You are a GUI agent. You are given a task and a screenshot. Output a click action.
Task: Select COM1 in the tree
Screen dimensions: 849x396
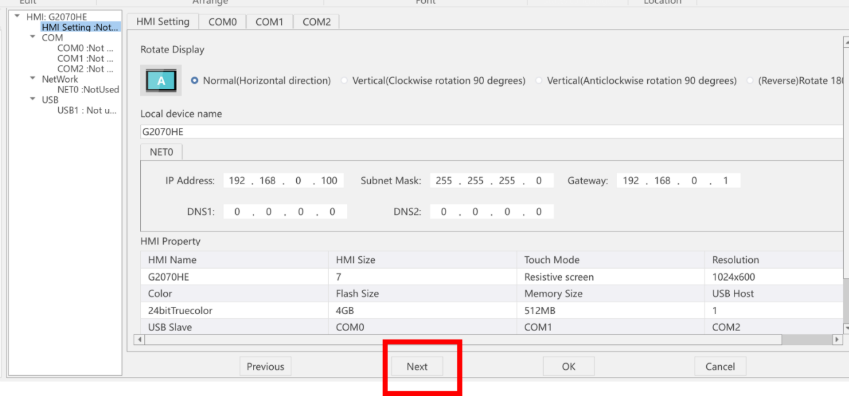85,58
